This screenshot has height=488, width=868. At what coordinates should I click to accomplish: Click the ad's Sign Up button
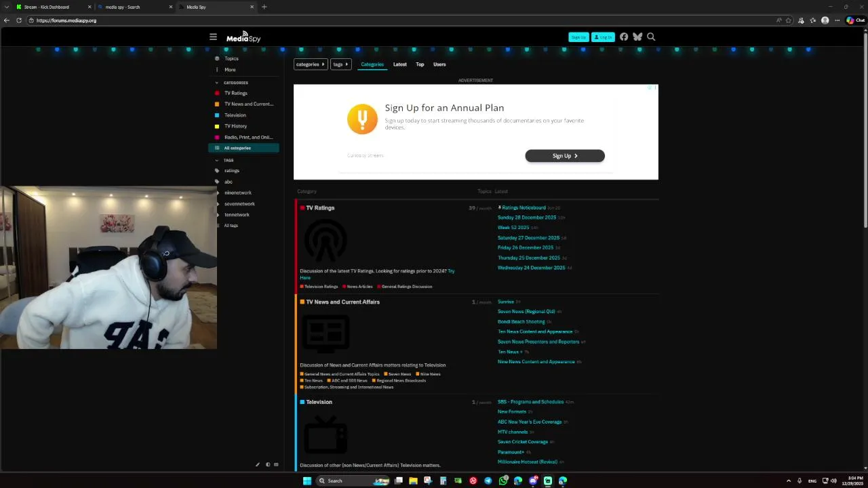pos(565,156)
